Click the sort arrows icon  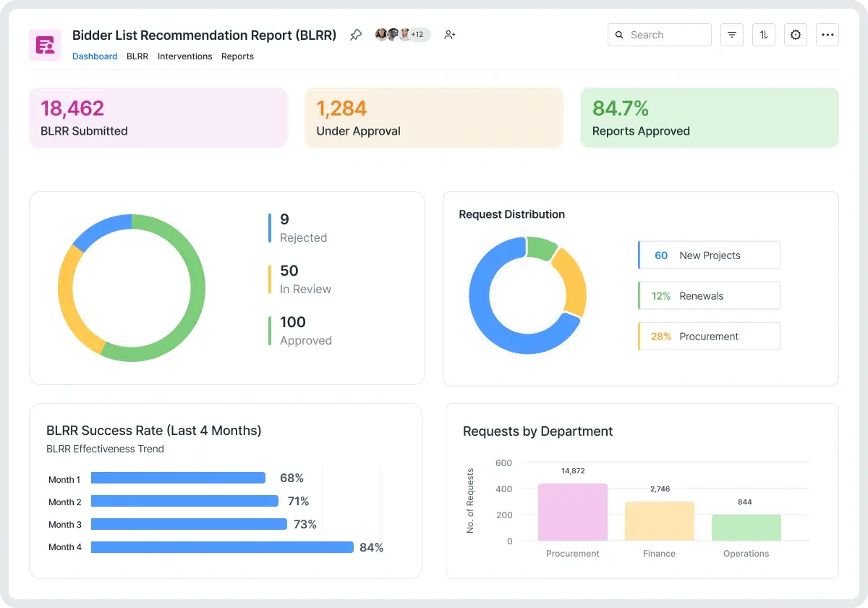tap(764, 35)
